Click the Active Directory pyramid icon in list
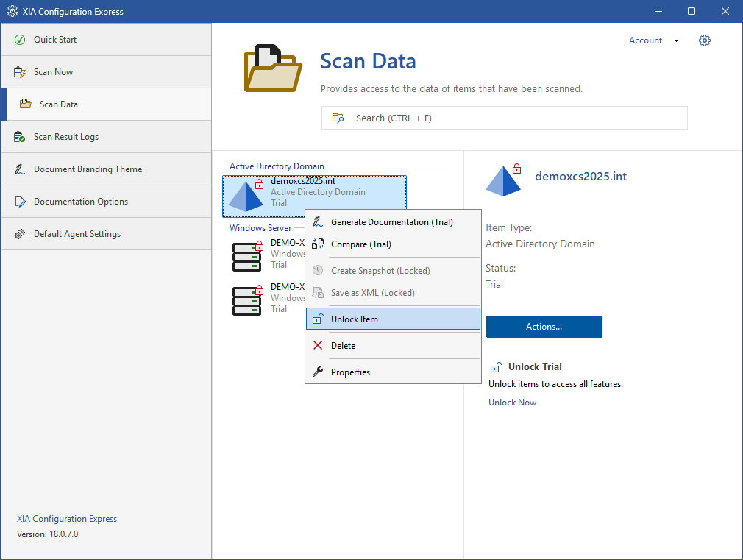 (x=246, y=196)
